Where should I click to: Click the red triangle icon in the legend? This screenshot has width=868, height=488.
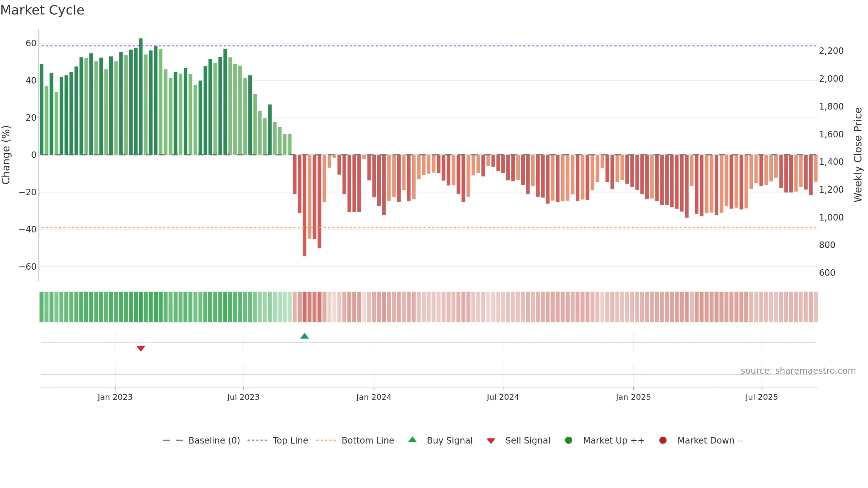(491, 441)
